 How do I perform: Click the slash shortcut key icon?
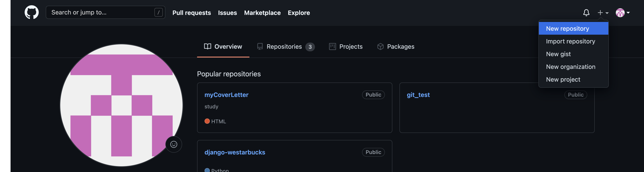pyautogui.click(x=159, y=13)
